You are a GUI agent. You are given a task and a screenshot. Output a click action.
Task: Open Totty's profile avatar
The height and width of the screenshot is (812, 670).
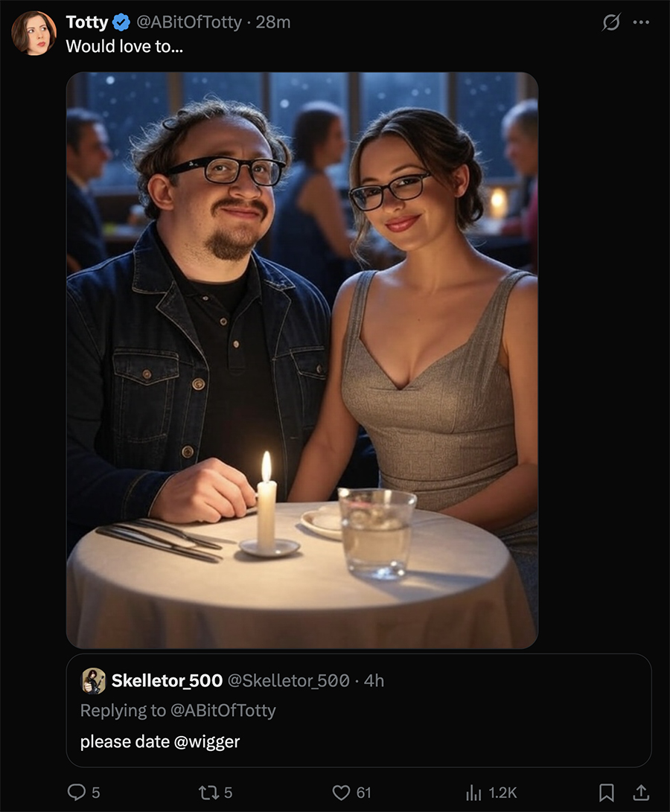point(33,33)
